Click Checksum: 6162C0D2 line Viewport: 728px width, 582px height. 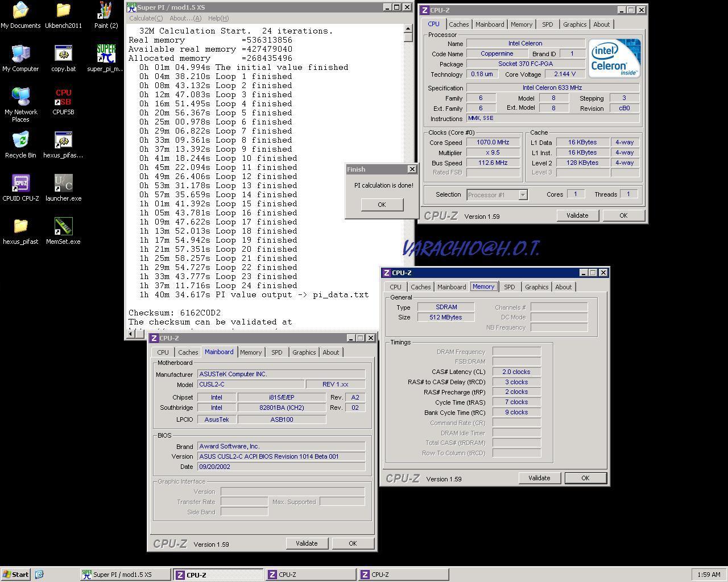pos(175,313)
